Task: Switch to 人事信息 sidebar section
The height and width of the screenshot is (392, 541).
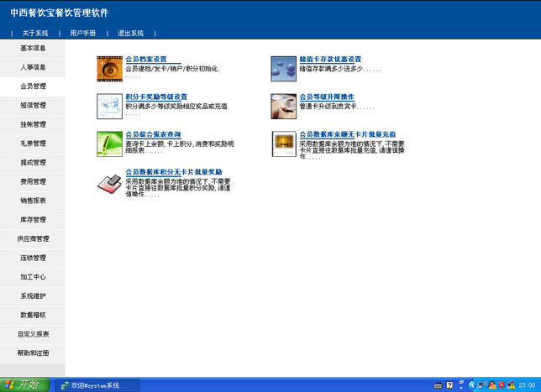Action: [x=33, y=67]
